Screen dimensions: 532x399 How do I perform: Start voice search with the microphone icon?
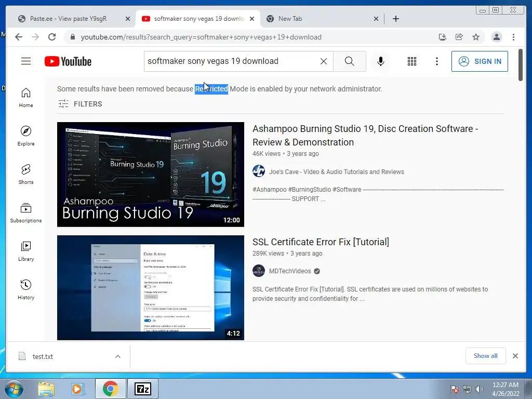click(381, 61)
